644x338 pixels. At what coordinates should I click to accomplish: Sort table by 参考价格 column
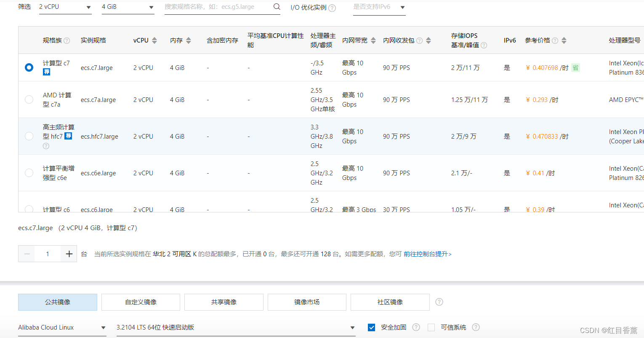point(564,40)
